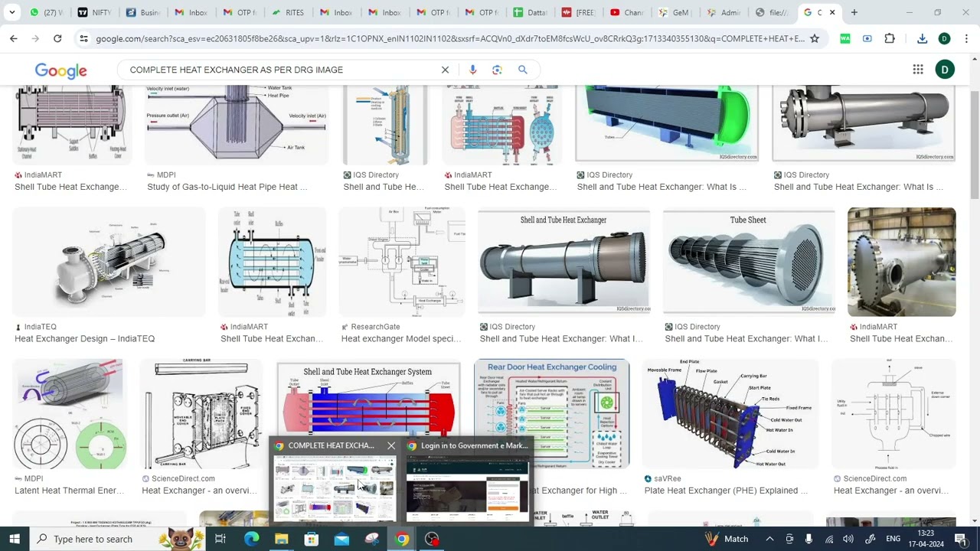Bookmark this page with the star icon
Viewport: 980px width, 551px height.
click(x=815, y=38)
